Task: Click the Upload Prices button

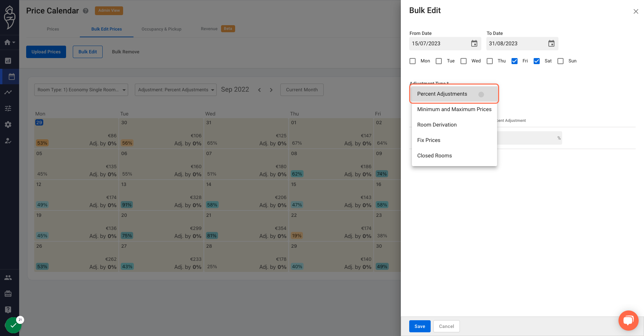Action: pos(46,52)
